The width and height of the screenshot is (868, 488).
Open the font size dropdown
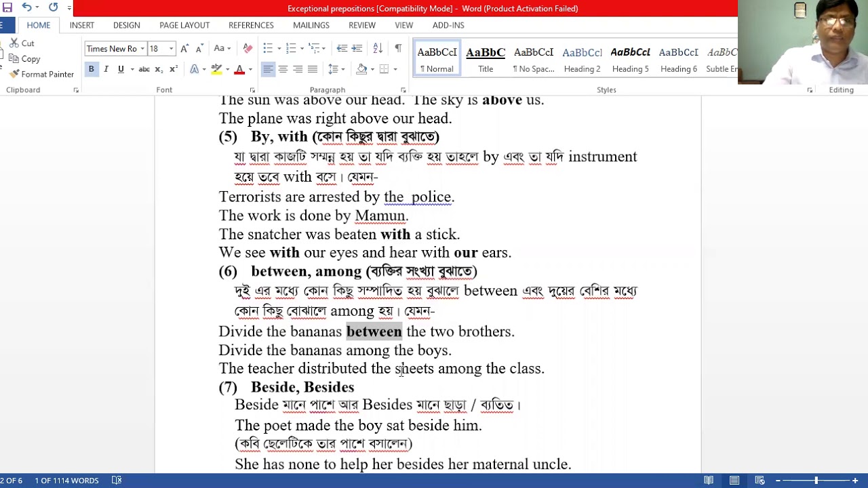[x=171, y=49]
